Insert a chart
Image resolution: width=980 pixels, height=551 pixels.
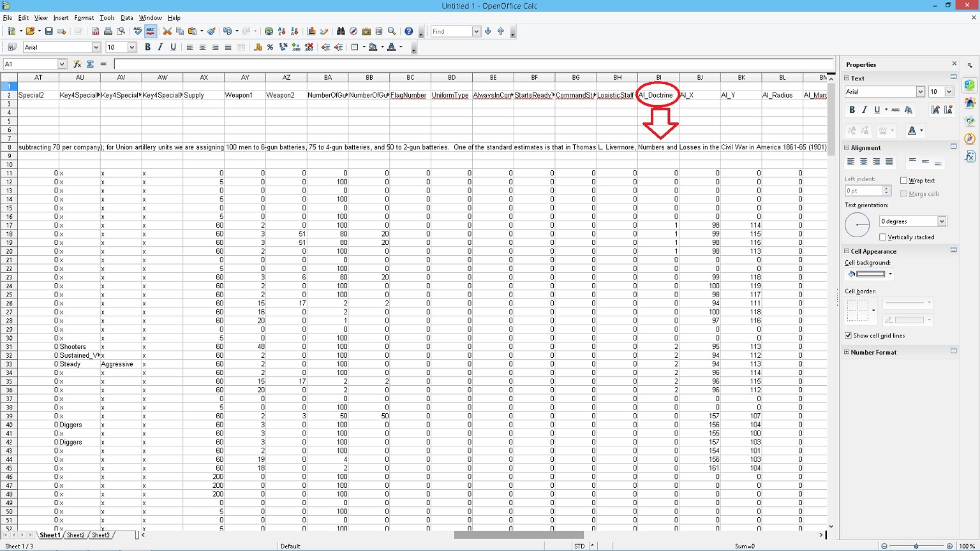tap(311, 31)
